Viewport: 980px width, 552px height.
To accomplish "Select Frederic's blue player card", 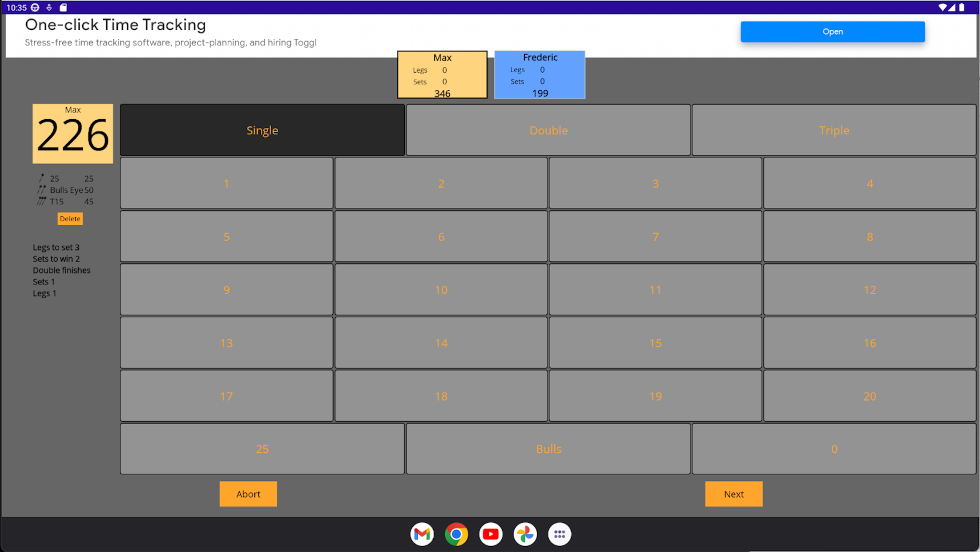I will coord(540,75).
